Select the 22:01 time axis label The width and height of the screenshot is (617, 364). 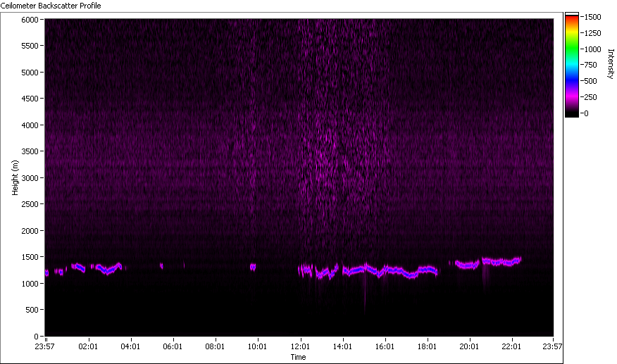511,346
